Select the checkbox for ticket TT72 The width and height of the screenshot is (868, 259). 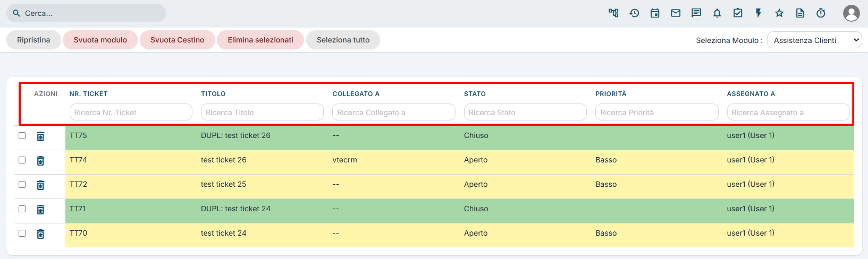pyautogui.click(x=22, y=184)
